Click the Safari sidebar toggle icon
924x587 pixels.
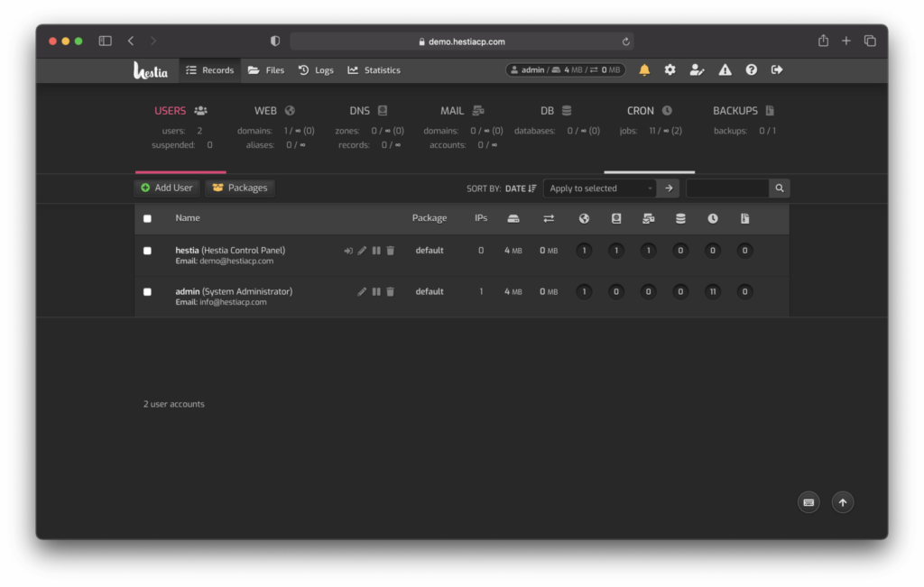[x=105, y=41]
